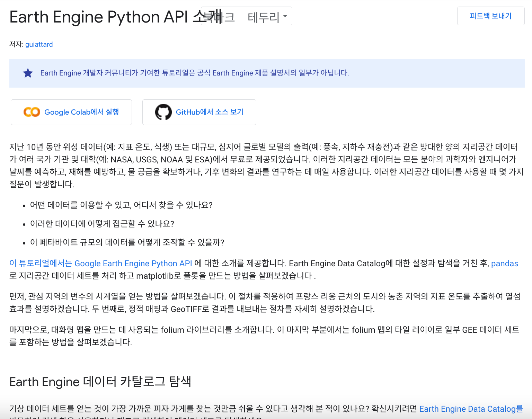Click bullet 어떤 데이터를 이용할 수 있고
The width and height of the screenshot is (532, 419).
pos(121,205)
